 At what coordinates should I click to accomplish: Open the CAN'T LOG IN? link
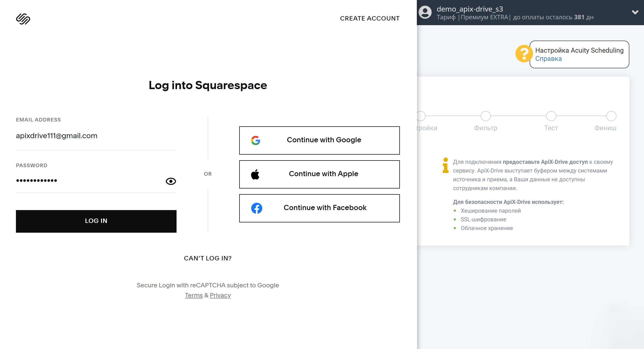pyautogui.click(x=208, y=258)
